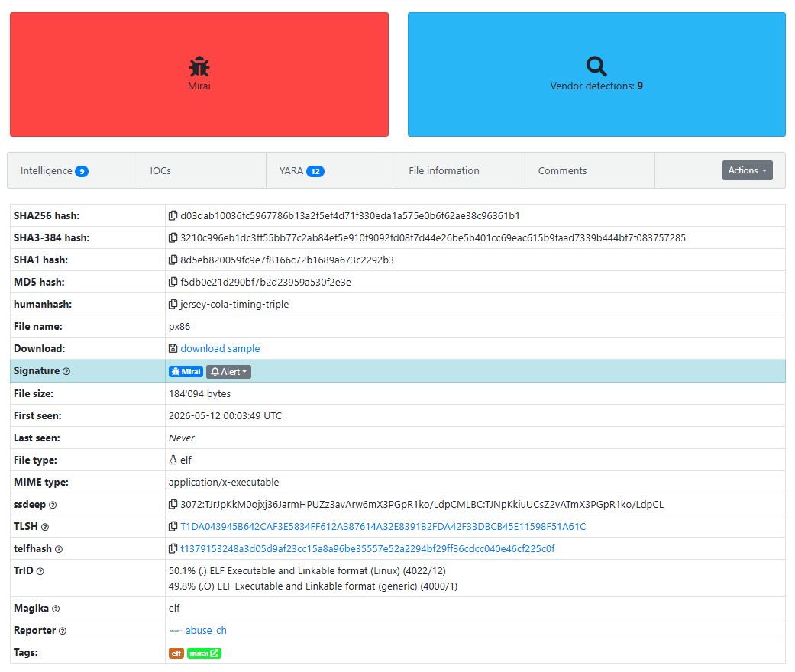Copy the SHA3-384 hash value

pyautogui.click(x=173, y=237)
